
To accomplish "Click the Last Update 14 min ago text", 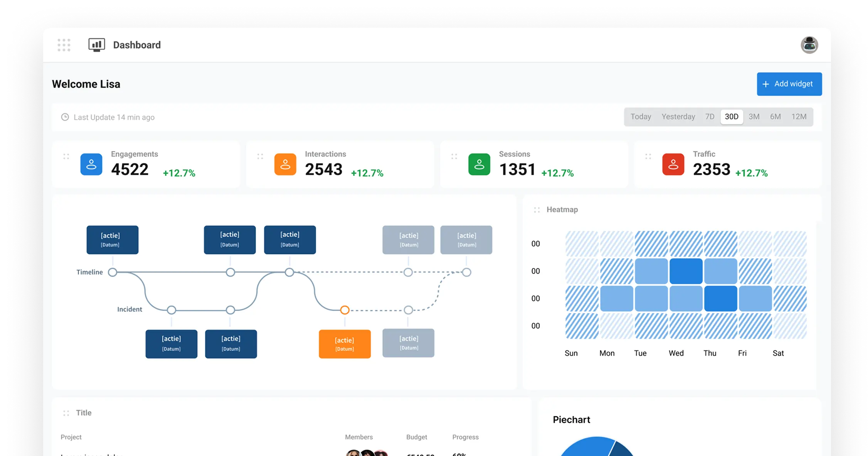I will tap(114, 117).
